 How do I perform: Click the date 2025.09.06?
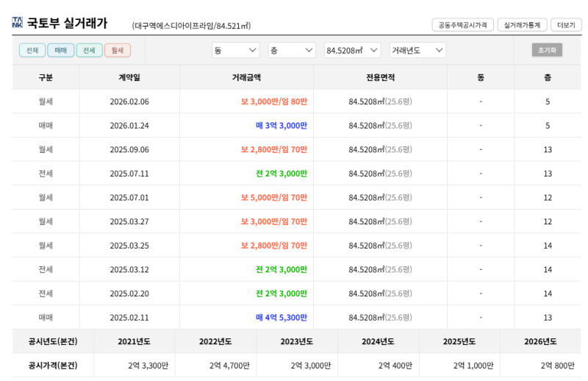coord(129,150)
